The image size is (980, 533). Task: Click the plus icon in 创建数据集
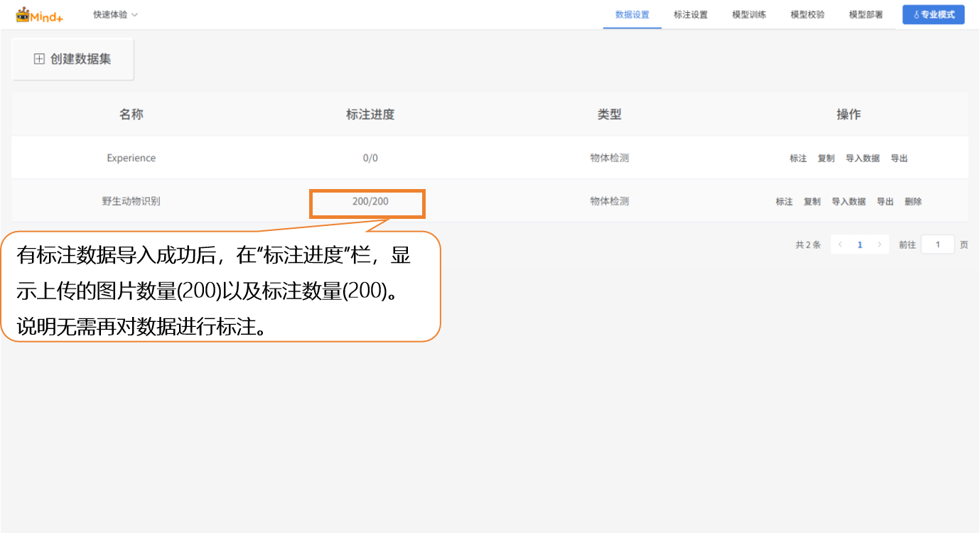pos(39,59)
